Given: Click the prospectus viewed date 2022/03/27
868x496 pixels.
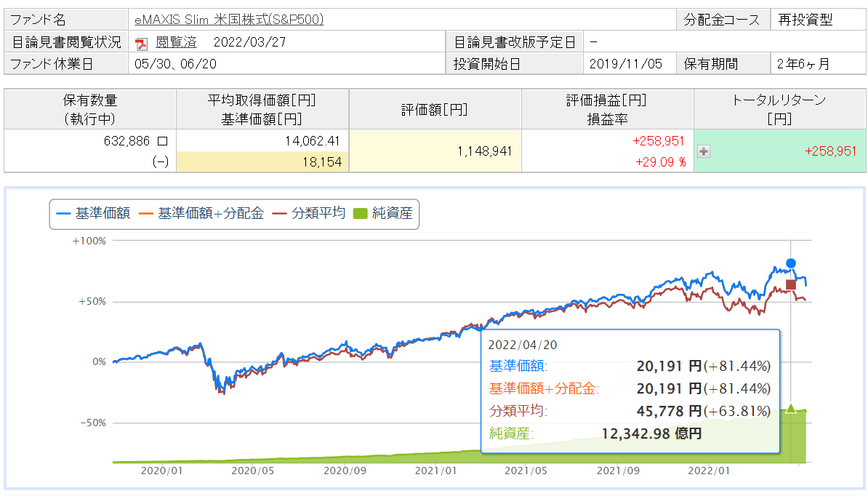Looking at the screenshot, I should point(249,42).
